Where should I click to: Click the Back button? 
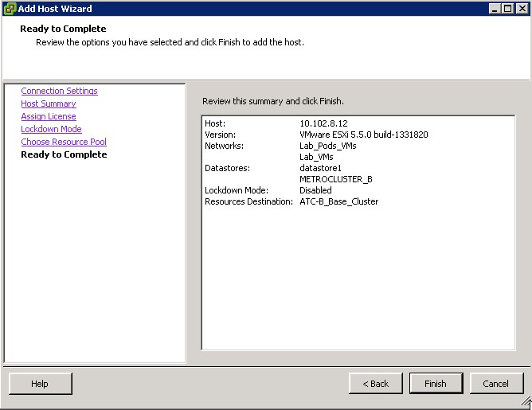[x=375, y=384]
